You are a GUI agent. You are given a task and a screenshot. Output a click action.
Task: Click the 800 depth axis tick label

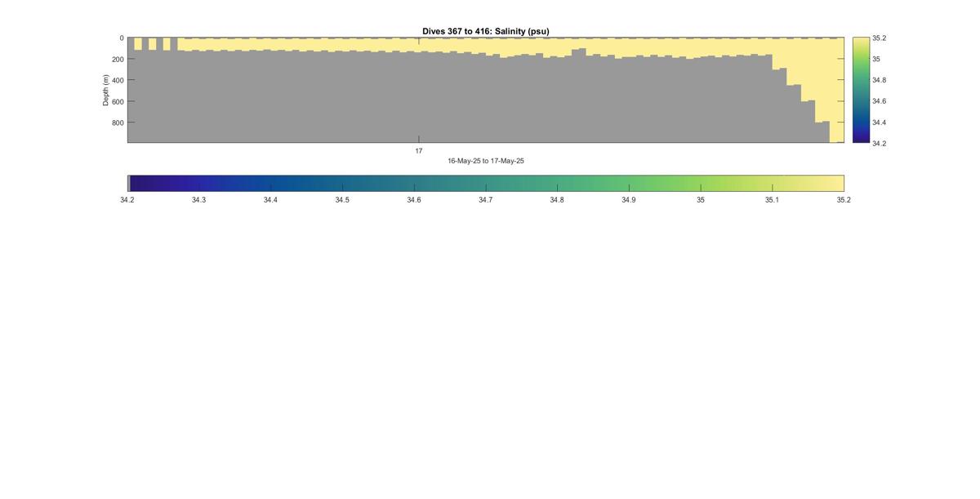pyautogui.click(x=118, y=123)
